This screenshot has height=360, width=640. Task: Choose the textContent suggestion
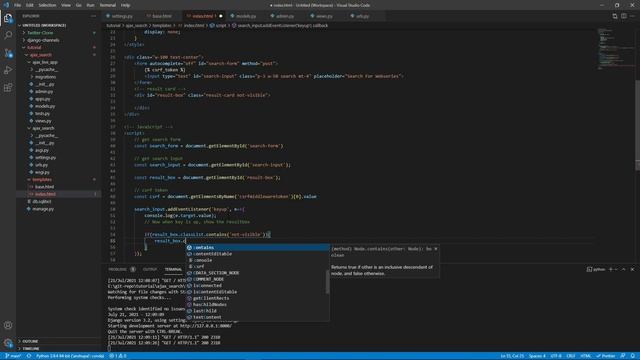(x=258, y=317)
